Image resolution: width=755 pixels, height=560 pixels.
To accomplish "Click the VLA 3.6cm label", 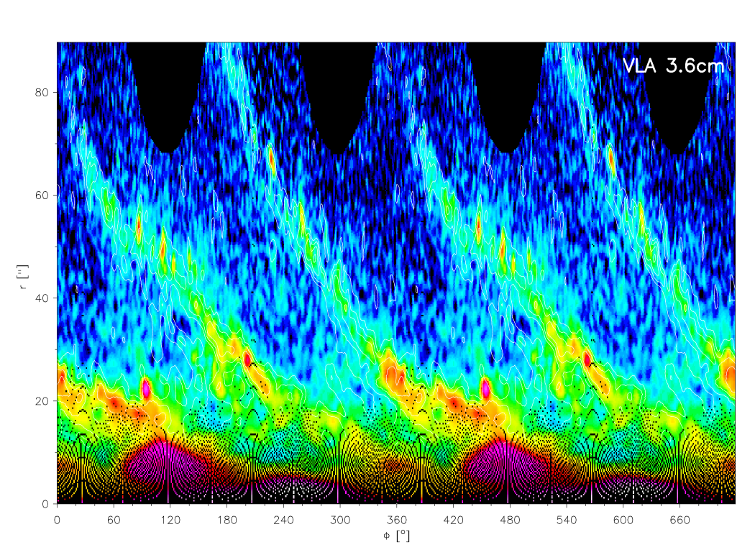I will [673, 66].
